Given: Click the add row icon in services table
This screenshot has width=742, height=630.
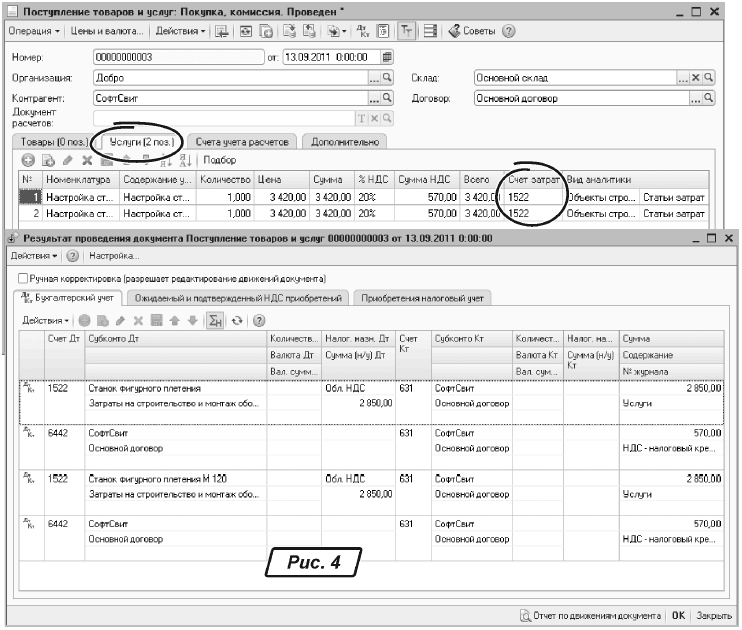Looking at the screenshot, I should pos(28,160).
